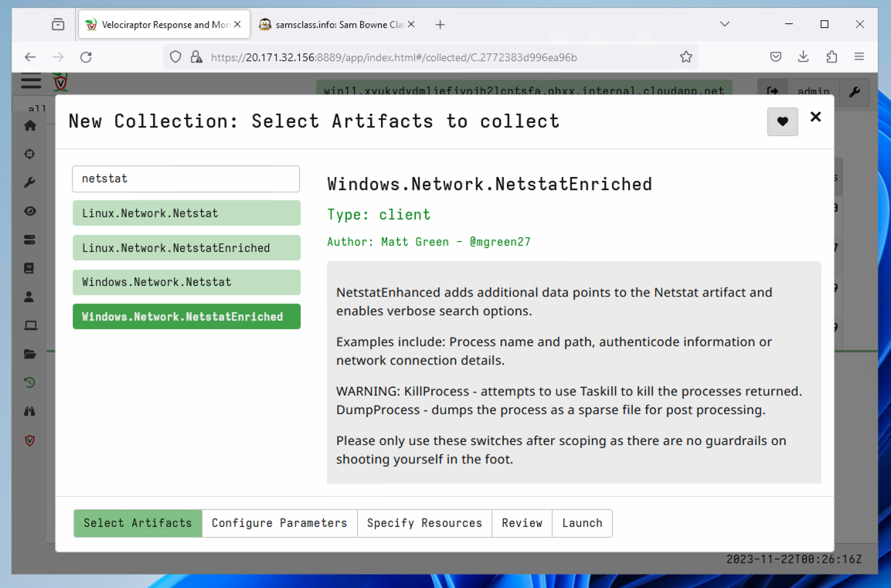
Task: Click the red shield sidebar icon
Action: pos(30,440)
